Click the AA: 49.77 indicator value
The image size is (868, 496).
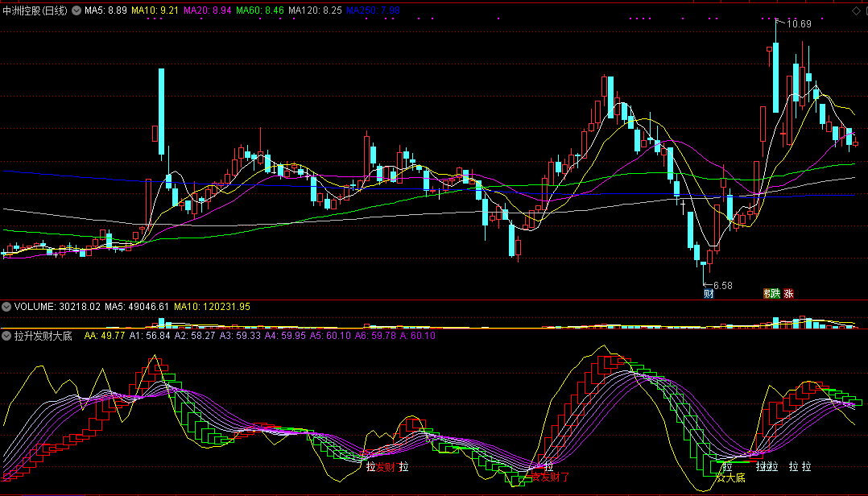[x=105, y=336]
